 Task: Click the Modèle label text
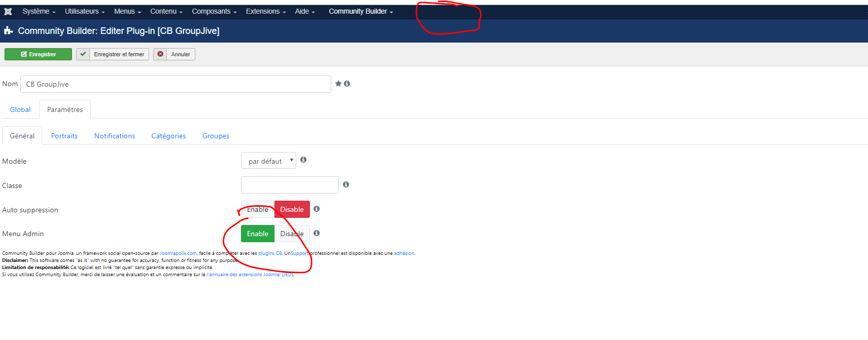pyautogui.click(x=14, y=161)
